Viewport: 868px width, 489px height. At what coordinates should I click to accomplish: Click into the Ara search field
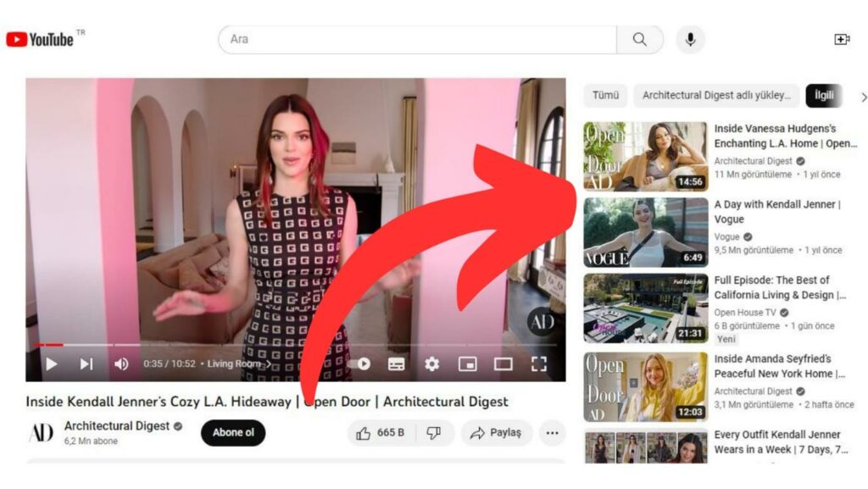coord(417,39)
